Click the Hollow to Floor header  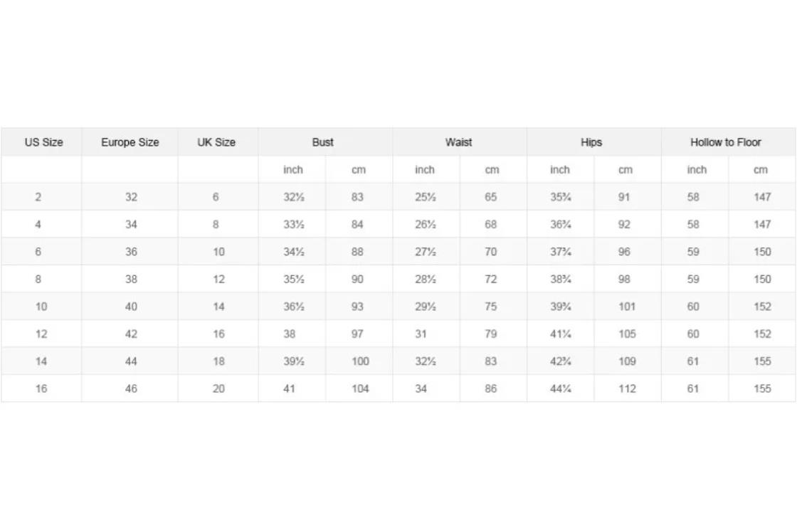point(728,142)
